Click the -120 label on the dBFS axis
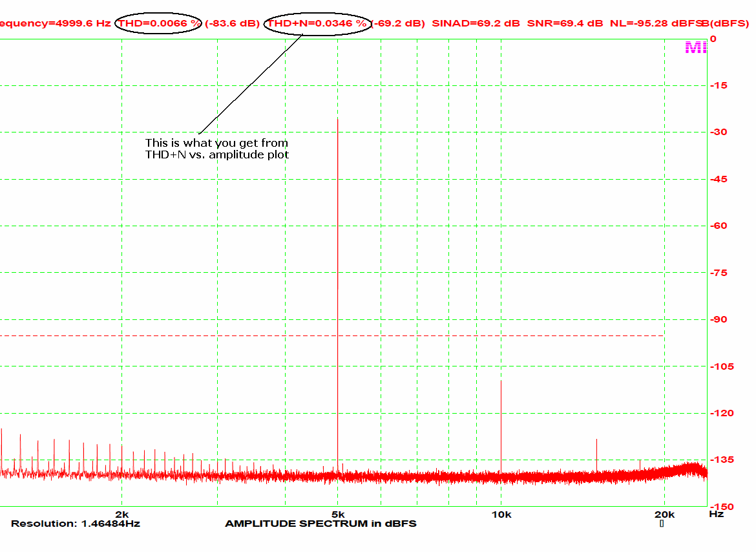 (x=722, y=413)
